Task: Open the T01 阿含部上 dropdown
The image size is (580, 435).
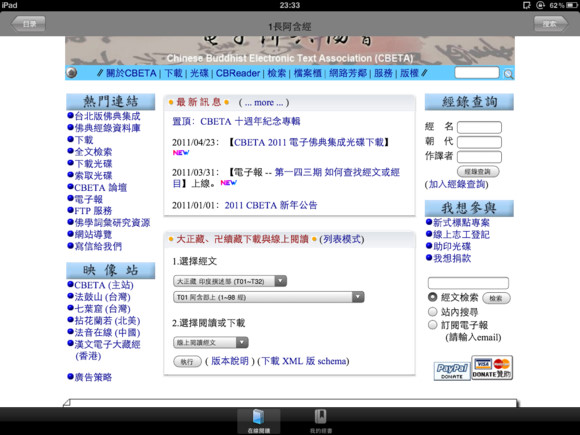Action: coord(269,297)
